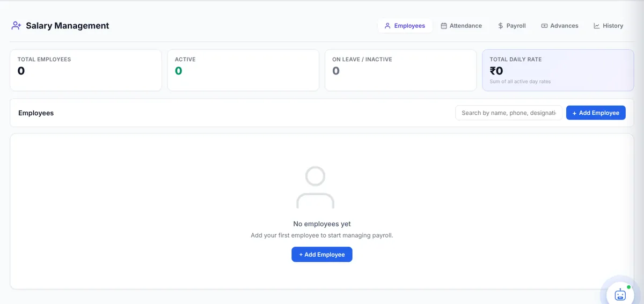Click the Add Employee button below 'No employees yet'
The width and height of the screenshot is (644, 304).
pos(322,254)
